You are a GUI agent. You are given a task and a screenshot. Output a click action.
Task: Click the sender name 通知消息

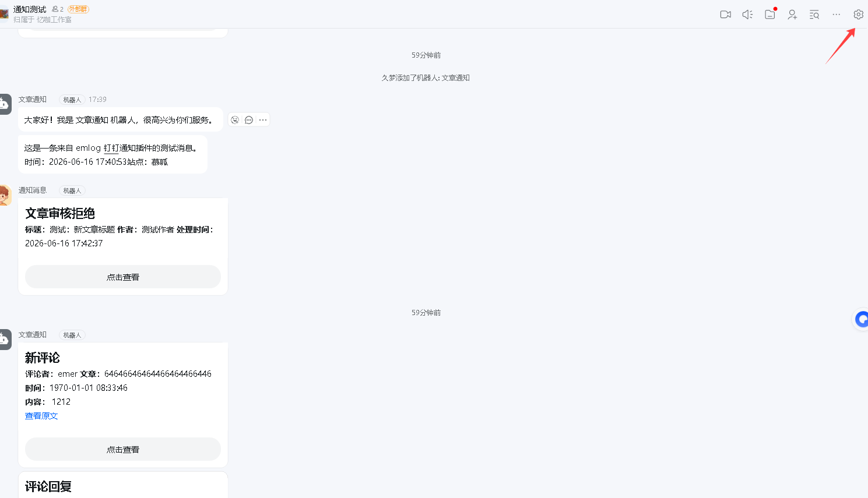click(33, 190)
